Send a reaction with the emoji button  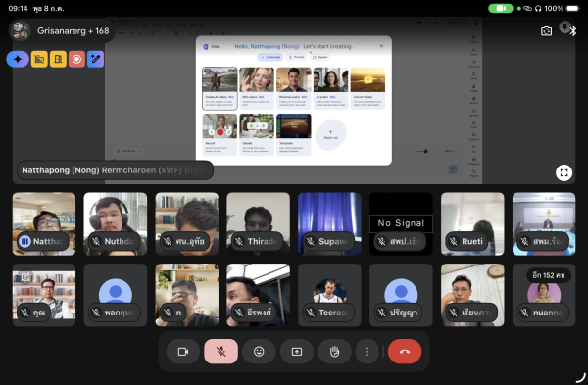click(x=259, y=352)
